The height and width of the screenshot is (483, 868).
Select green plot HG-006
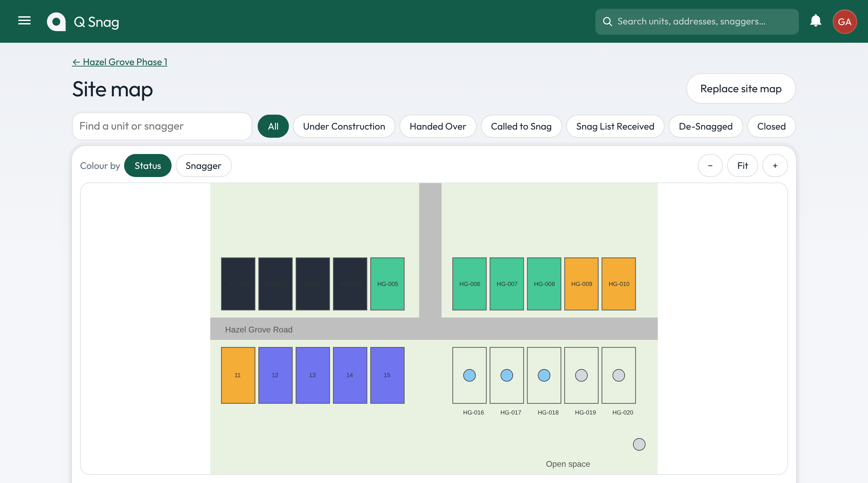pos(469,284)
